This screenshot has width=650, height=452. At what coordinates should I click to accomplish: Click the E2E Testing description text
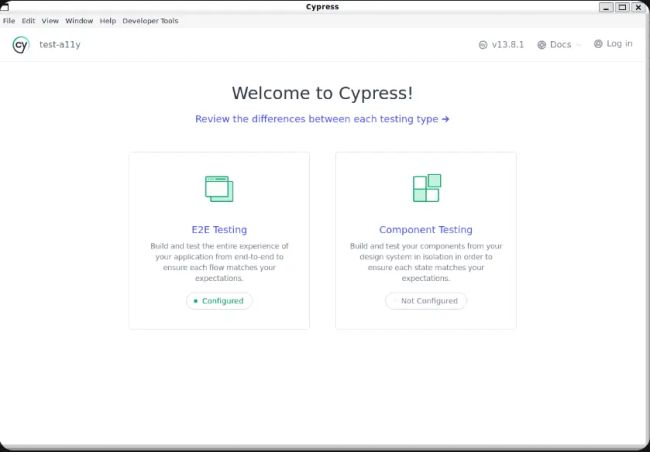point(219,262)
